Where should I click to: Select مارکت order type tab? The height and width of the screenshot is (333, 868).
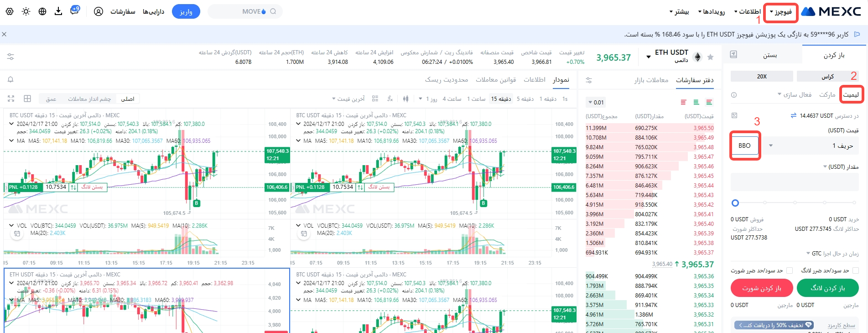point(827,95)
